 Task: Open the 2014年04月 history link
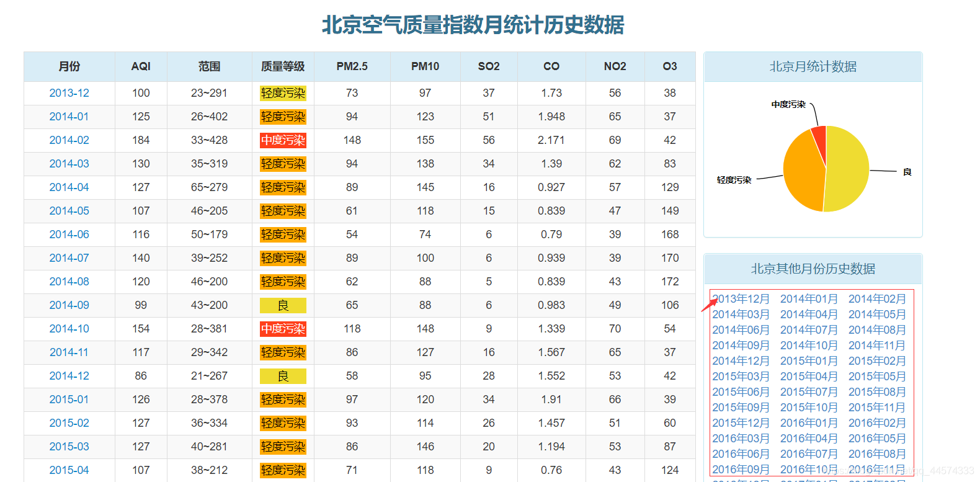pos(809,315)
